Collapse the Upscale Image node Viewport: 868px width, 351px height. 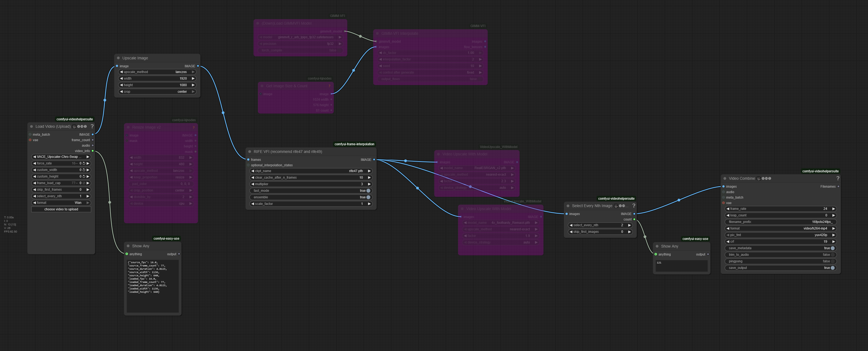pos(118,58)
